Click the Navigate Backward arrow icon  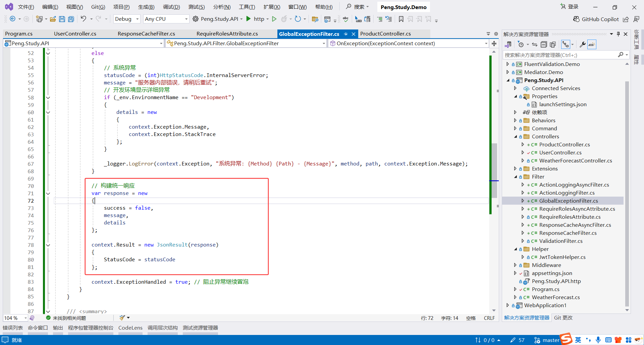(x=12, y=19)
